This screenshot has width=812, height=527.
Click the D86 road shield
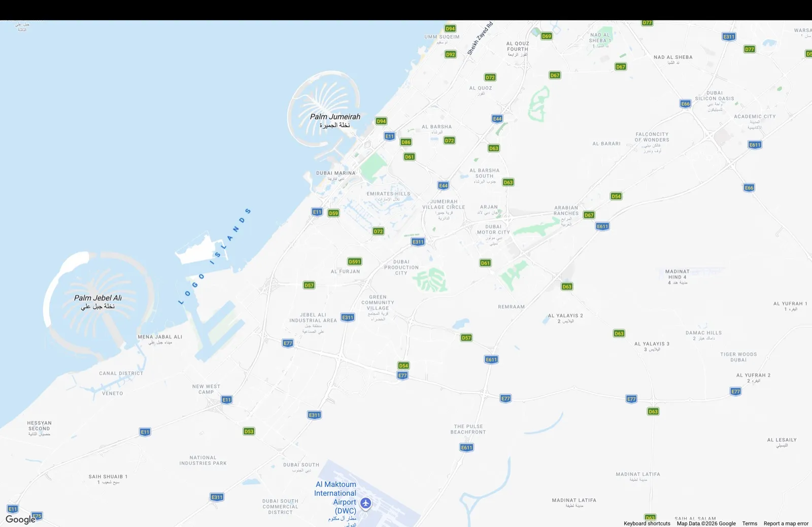click(x=406, y=142)
